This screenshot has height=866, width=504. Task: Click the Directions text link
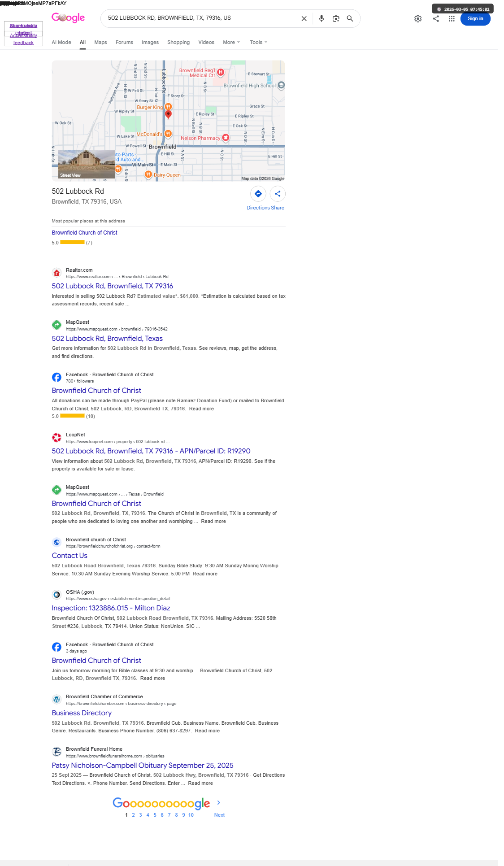tap(258, 208)
